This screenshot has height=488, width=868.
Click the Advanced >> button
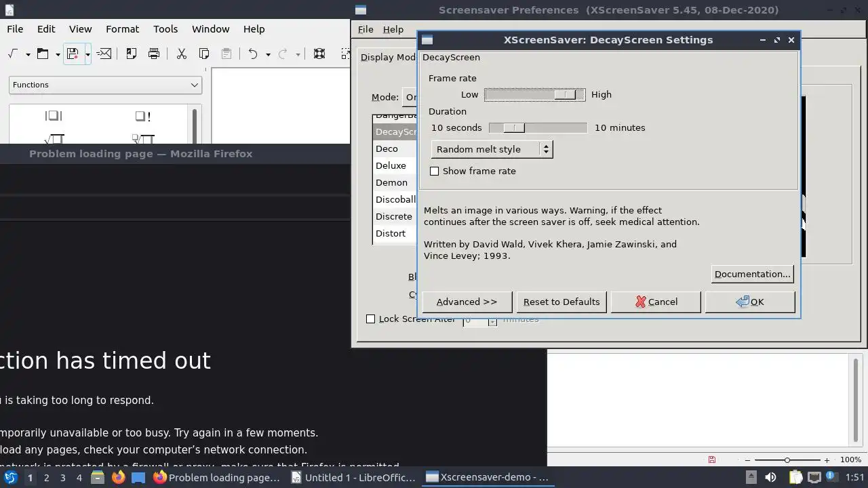467,302
